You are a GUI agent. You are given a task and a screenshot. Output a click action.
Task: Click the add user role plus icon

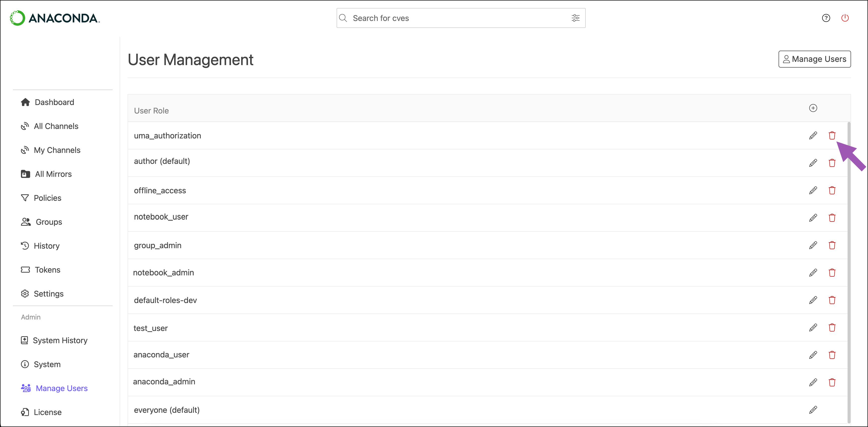[x=813, y=108]
